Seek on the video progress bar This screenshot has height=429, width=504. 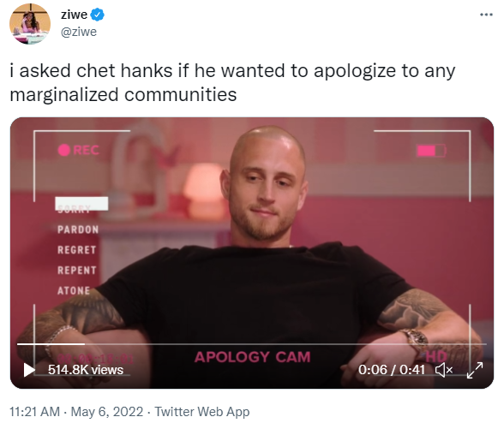coord(252,344)
